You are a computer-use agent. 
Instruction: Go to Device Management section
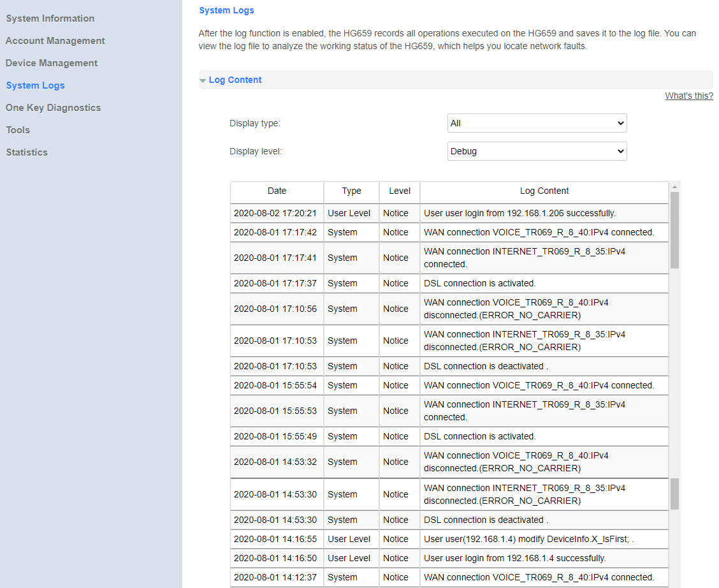point(52,63)
